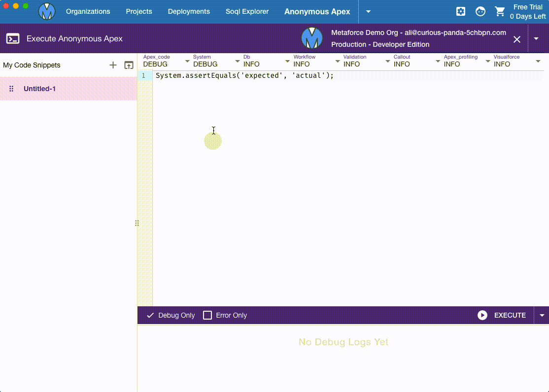Click the Metaforce logo in the top bar
549x392 pixels.
click(x=47, y=11)
